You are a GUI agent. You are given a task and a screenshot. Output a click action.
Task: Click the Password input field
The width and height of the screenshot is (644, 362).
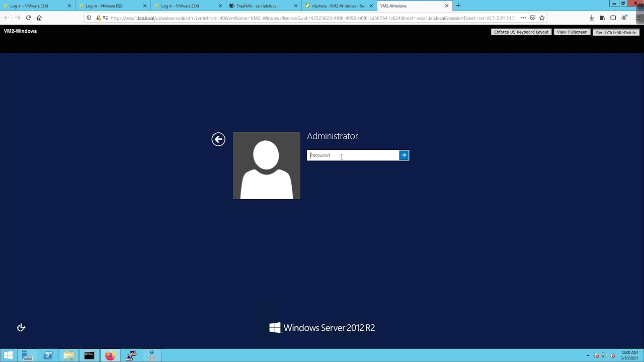click(x=353, y=155)
